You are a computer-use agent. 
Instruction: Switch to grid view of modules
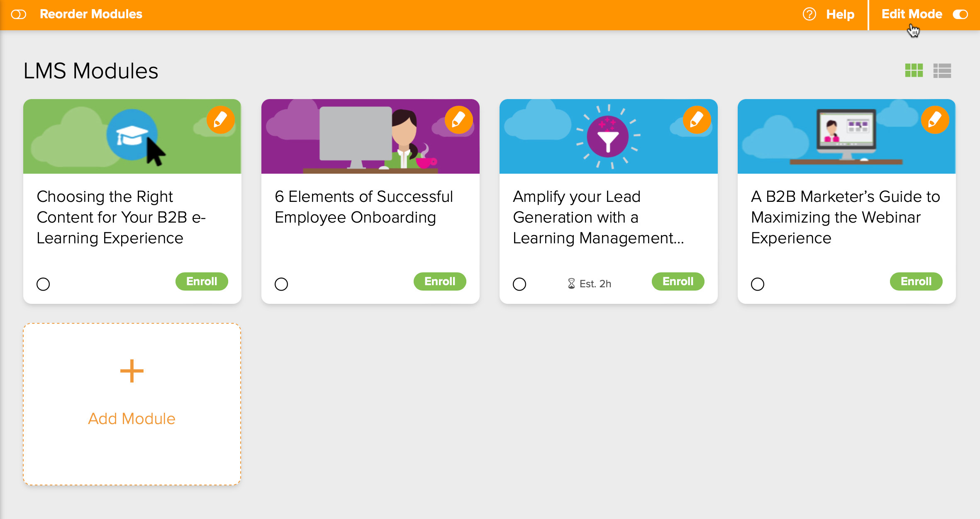pos(914,71)
